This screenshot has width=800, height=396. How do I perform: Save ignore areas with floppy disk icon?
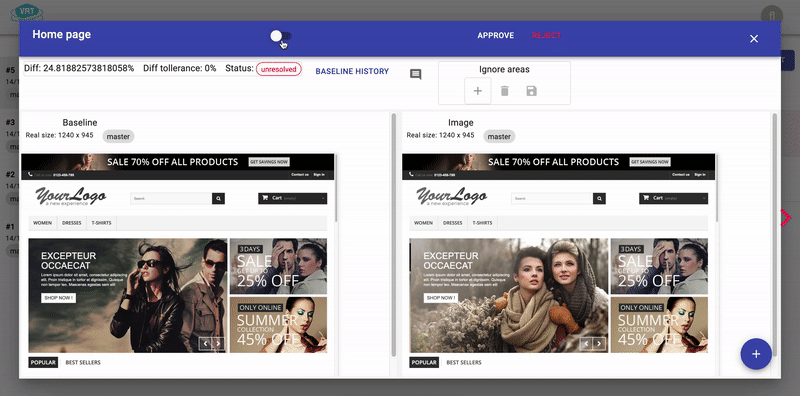(x=531, y=91)
